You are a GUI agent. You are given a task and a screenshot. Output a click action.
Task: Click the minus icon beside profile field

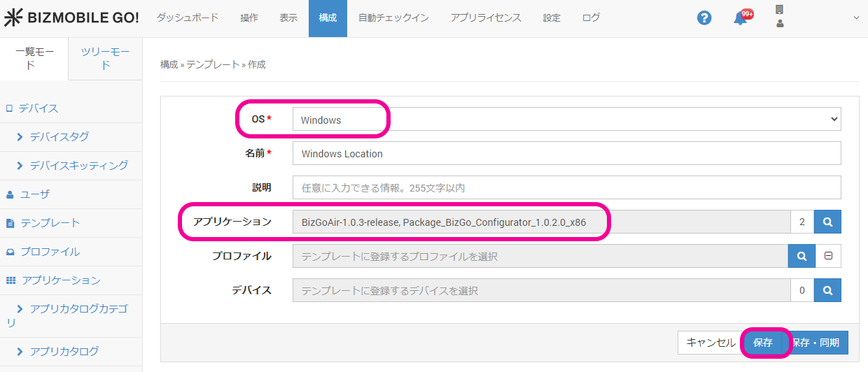pyautogui.click(x=828, y=256)
